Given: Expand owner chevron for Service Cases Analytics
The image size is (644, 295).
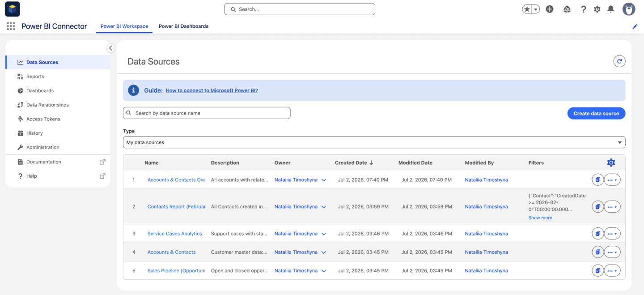Looking at the screenshot, I should pyautogui.click(x=324, y=234).
